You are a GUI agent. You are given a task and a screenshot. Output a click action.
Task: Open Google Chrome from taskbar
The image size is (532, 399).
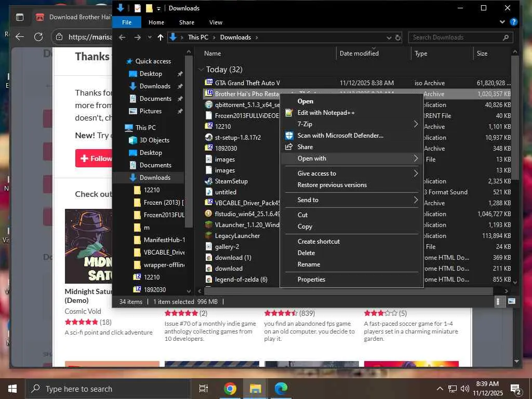click(230, 389)
